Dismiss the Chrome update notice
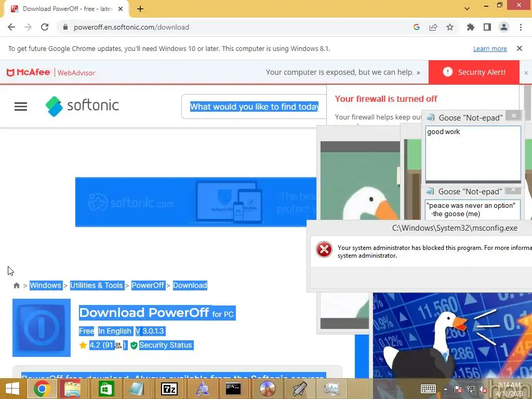532x399 pixels. point(520,48)
